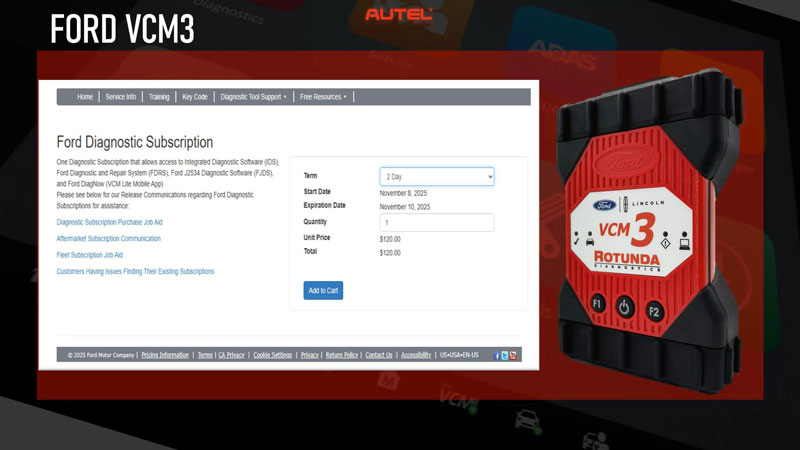Click the Facebook icon in footer
The height and width of the screenshot is (450, 800).
tap(497, 355)
